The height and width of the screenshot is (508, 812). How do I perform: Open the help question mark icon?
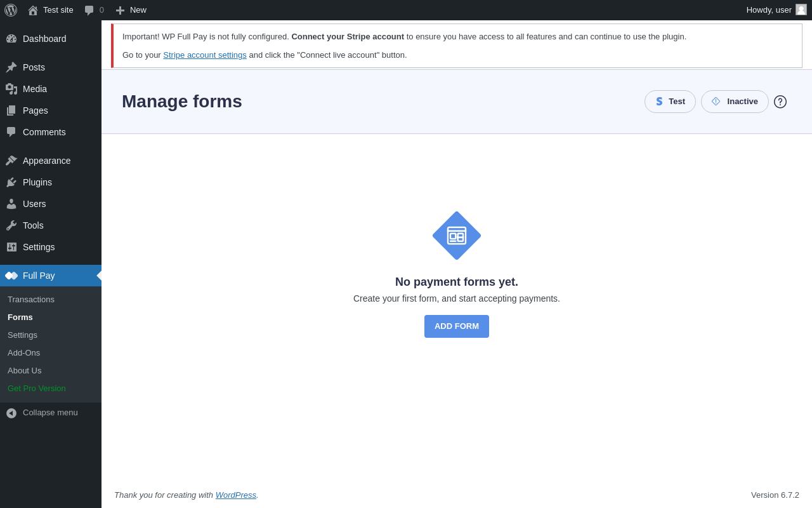[x=780, y=102]
